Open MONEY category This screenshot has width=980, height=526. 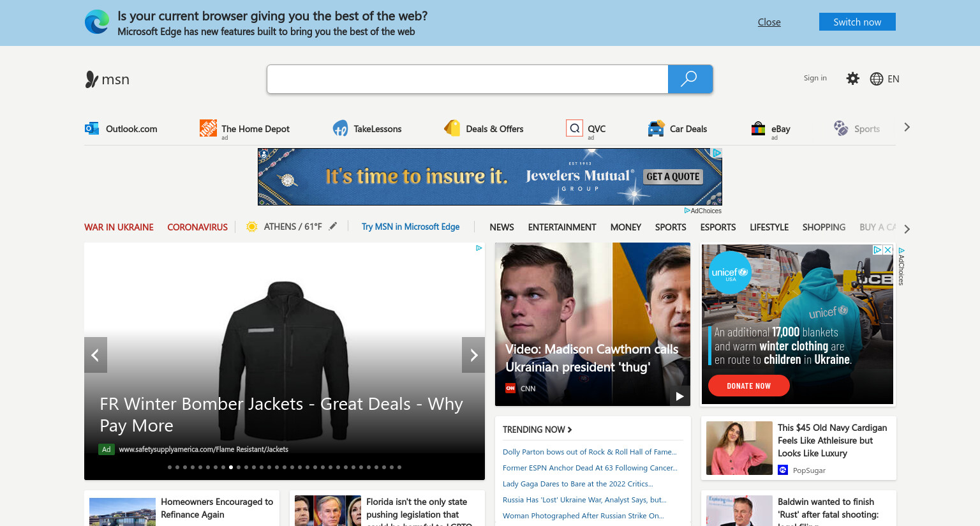[625, 227]
